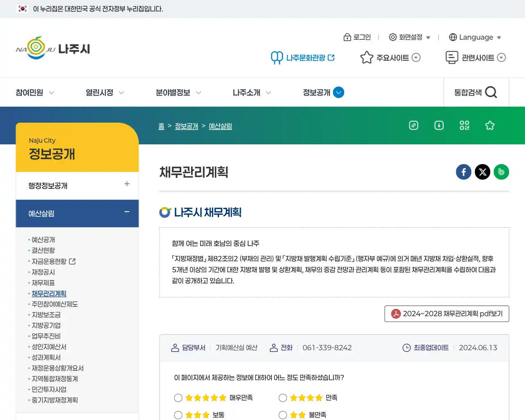This screenshot has width=525, height=420.
Task: Open the Language selector
Action: [475, 37]
